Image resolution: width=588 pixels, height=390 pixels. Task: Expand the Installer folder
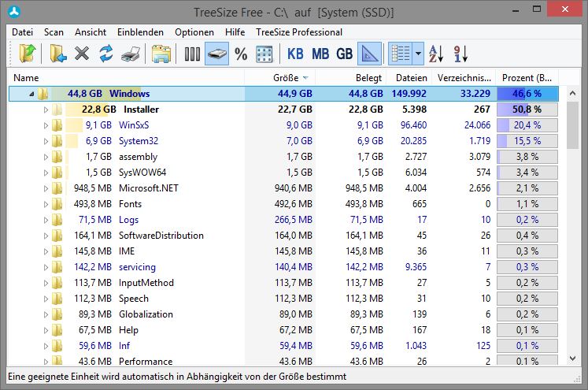click(46, 110)
